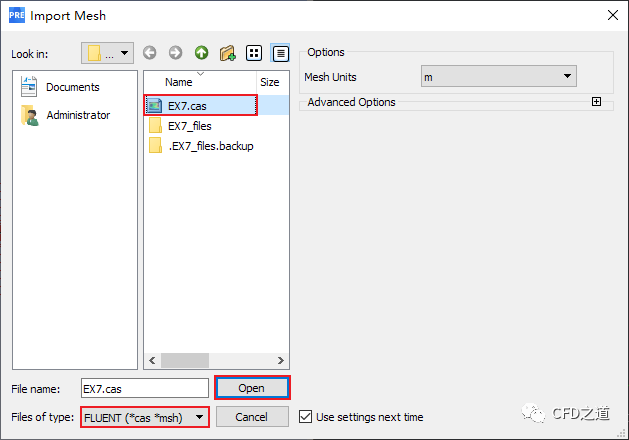Switch to icon list view mode
This screenshot has width=629, height=440.
[254, 53]
